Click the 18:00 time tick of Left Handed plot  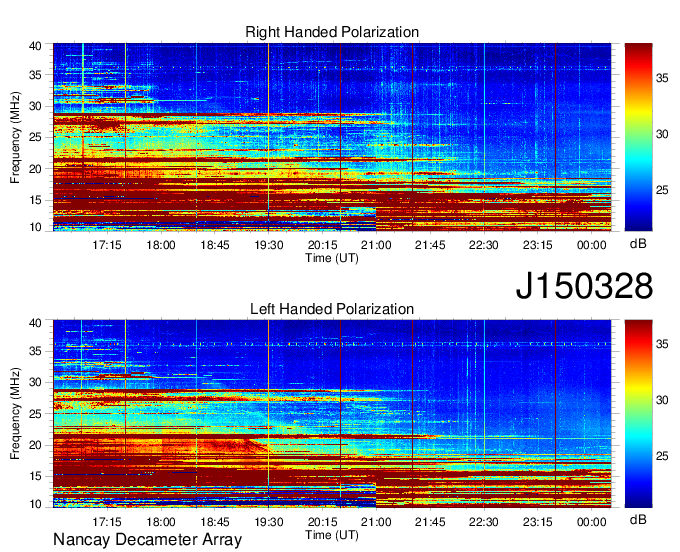(x=160, y=522)
